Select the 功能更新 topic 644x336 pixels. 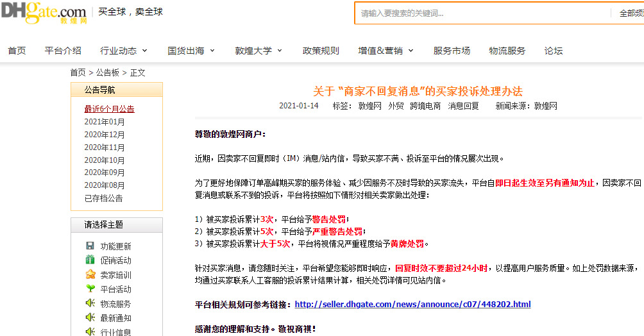[x=116, y=246]
